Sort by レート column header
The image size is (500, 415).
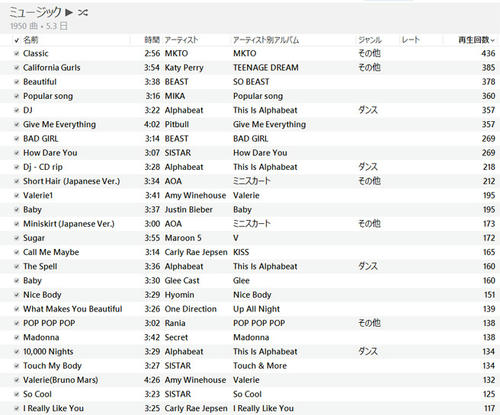point(411,40)
